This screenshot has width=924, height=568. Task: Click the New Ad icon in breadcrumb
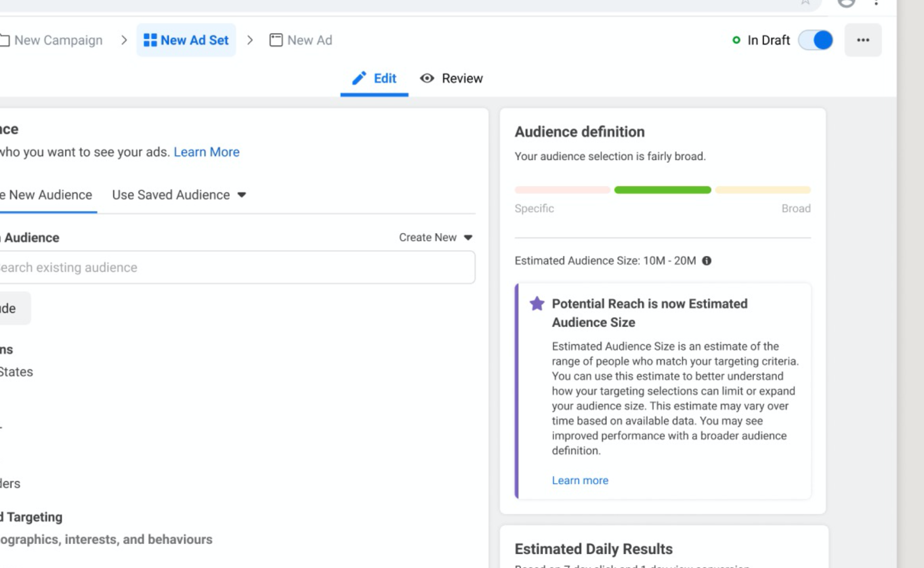tap(276, 40)
